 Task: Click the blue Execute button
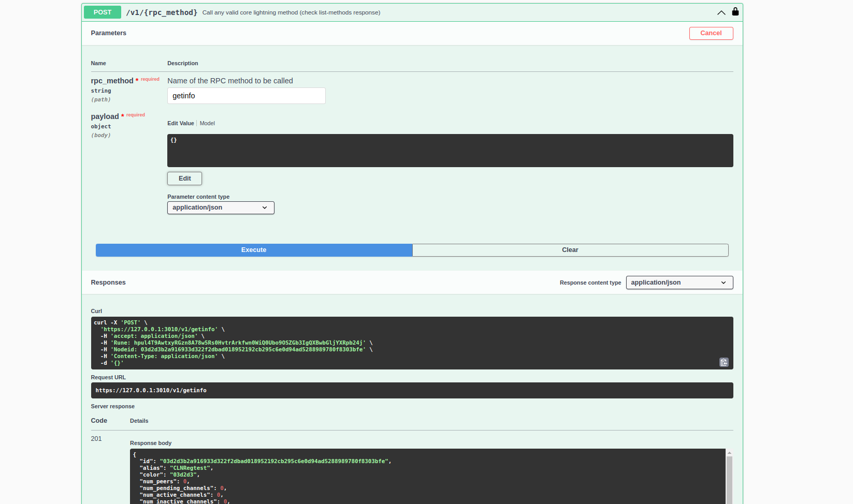tap(254, 250)
